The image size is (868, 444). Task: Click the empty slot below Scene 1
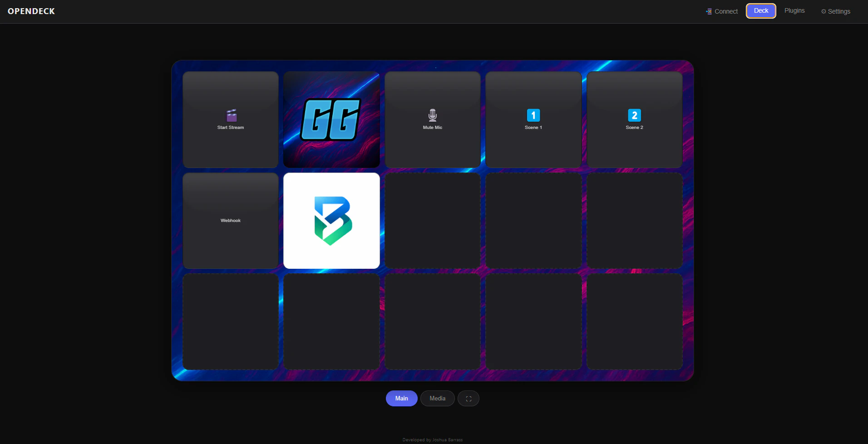point(533,221)
